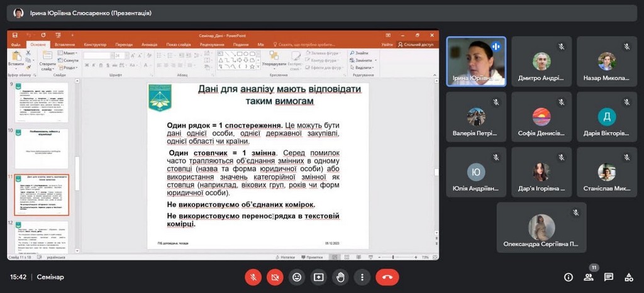Turn the camera on in Meet
Image resolution: width=644 pixels, height=293 pixels.
pos(274,277)
